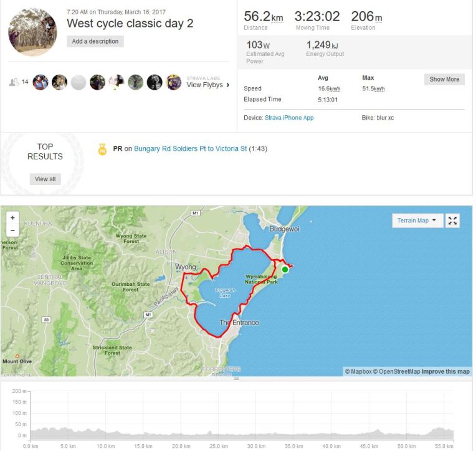Click the green start marker on map

(x=285, y=269)
